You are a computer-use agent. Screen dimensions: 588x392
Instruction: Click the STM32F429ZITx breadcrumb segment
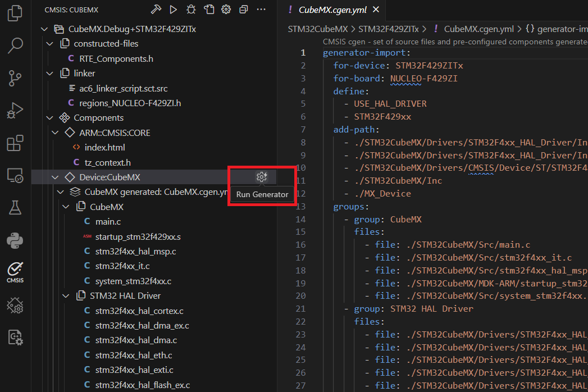point(389,29)
